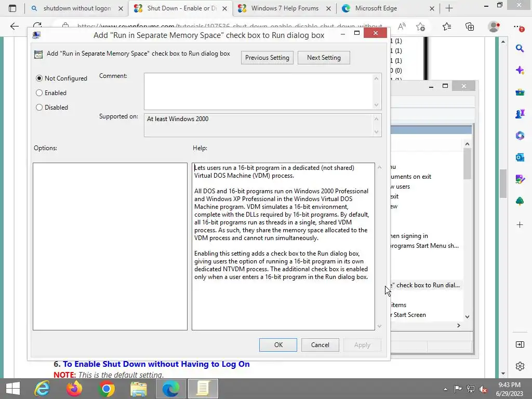Click Supported on box down arrow
532x399 pixels.
pos(376,131)
